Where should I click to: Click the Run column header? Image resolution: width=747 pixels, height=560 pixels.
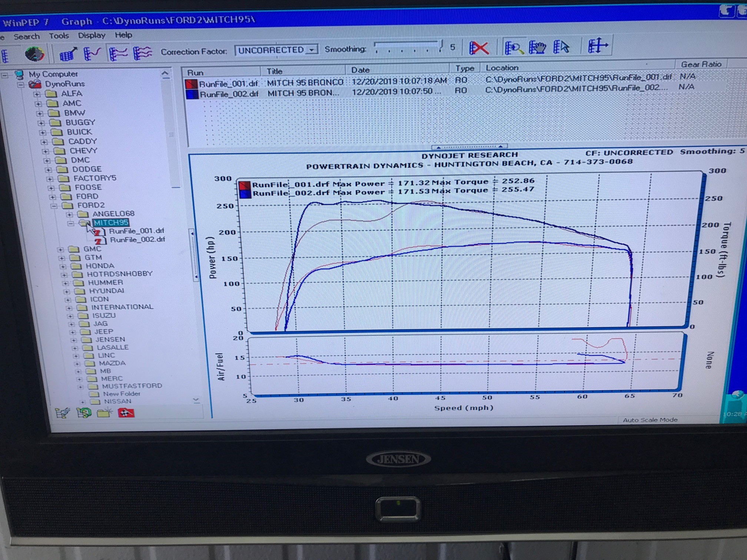pos(222,72)
